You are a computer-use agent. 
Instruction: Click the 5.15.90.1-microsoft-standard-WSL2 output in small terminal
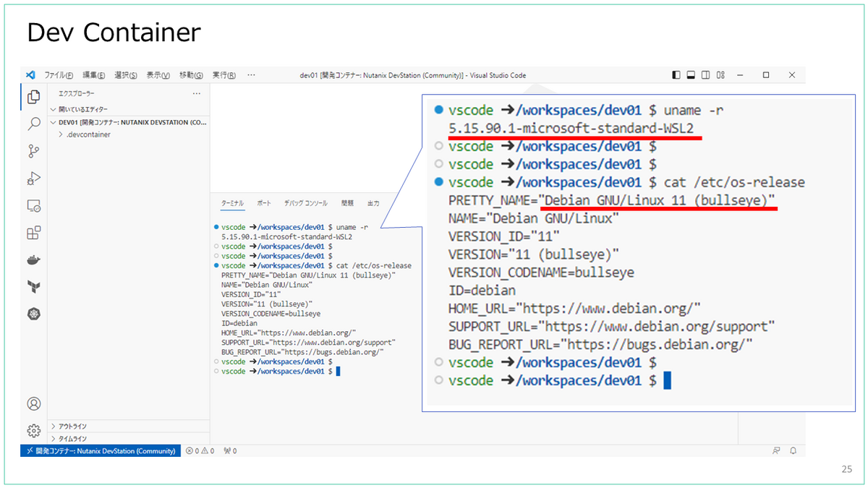[x=287, y=236]
